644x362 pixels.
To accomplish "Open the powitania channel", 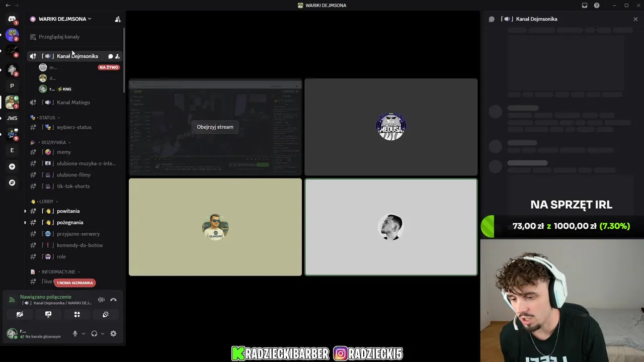I will tap(74, 211).
